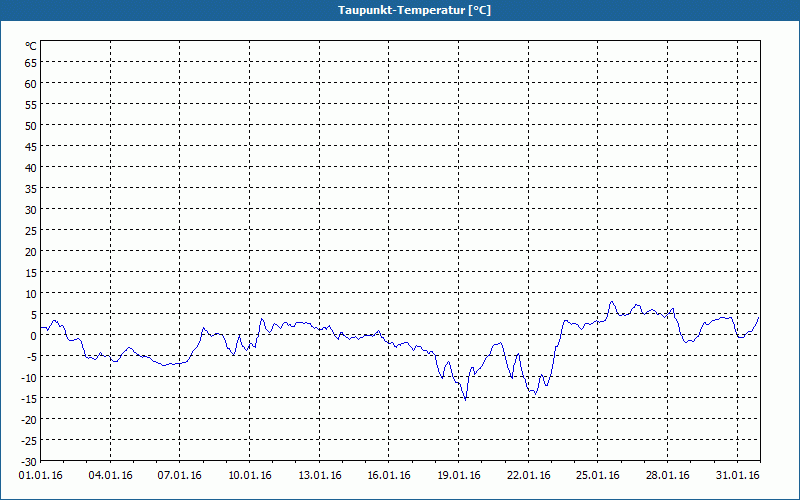Click the 40 y-axis value

pos(31,168)
